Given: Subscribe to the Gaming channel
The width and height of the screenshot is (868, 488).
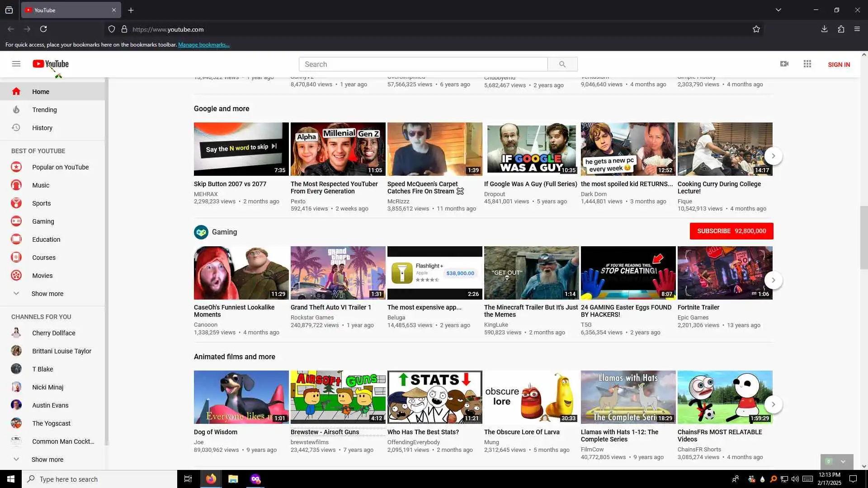Looking at the screenshot, I should click(x=731, y=231).
